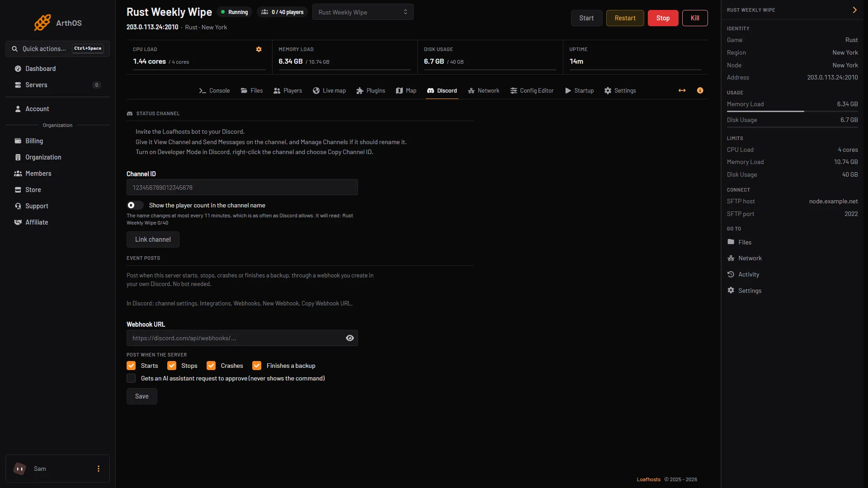Click the Loafhosts footer link
Screen dimensions: 868x488
(x=648, y=479)
